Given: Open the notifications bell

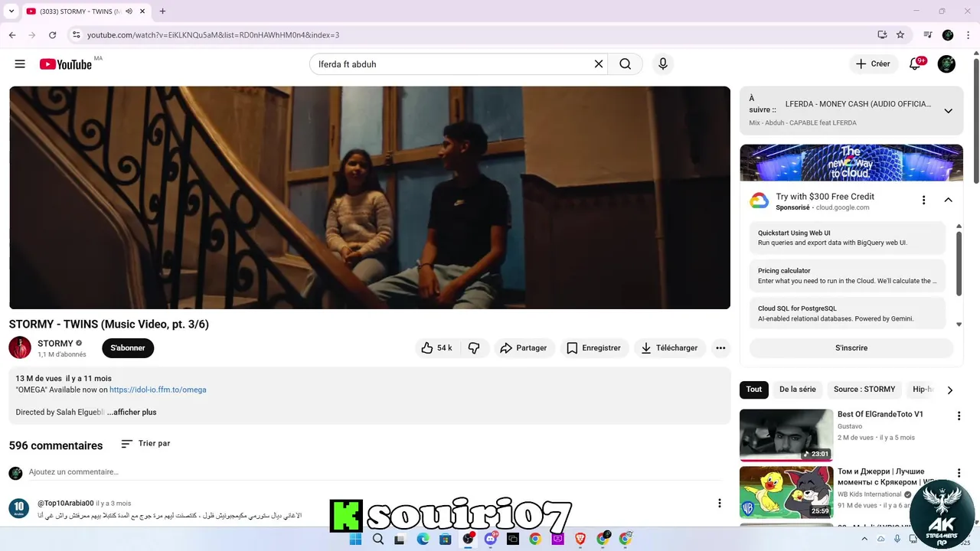Looking at the screenshot, I should pyautogui.click(x=915, y=64).
